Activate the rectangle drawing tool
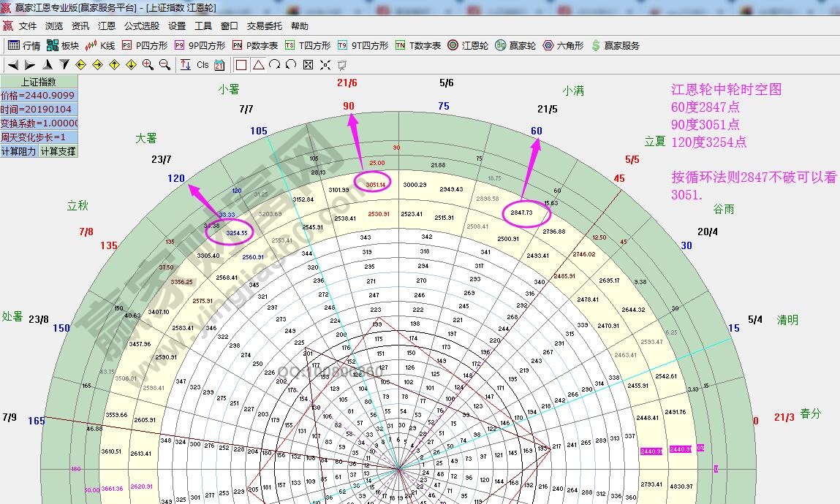 coord(241,64)
